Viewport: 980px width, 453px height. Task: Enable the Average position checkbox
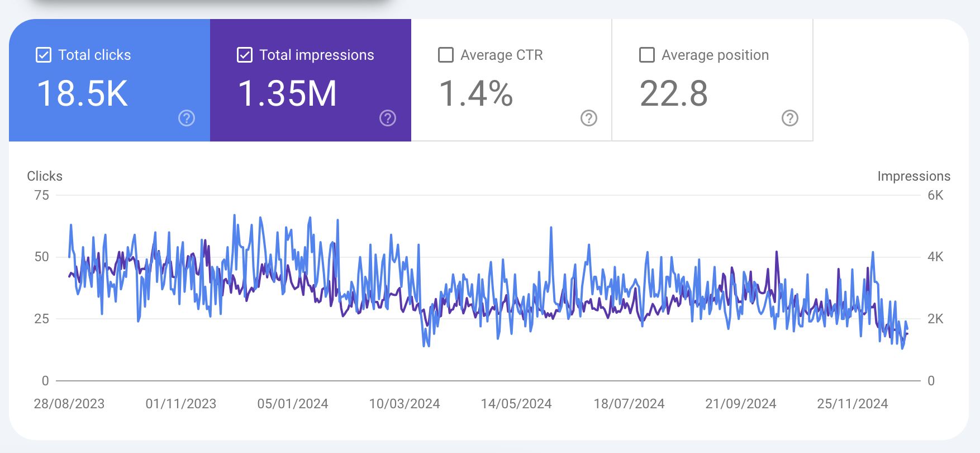click(x=647, y=55)
